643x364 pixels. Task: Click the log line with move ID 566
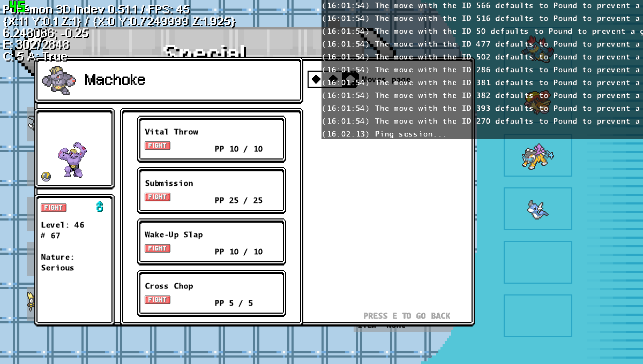[482, 5]
